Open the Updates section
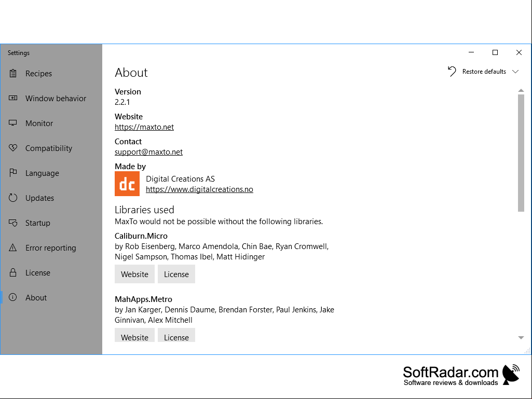The height and width of the screenshot is (399, 532). tap(51, 198)
